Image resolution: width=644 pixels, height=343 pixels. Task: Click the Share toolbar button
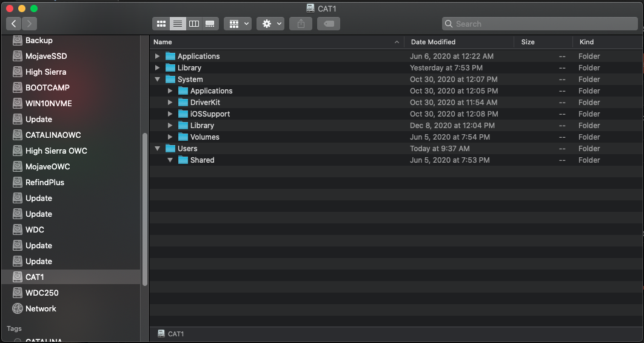(x=301, y=24)
